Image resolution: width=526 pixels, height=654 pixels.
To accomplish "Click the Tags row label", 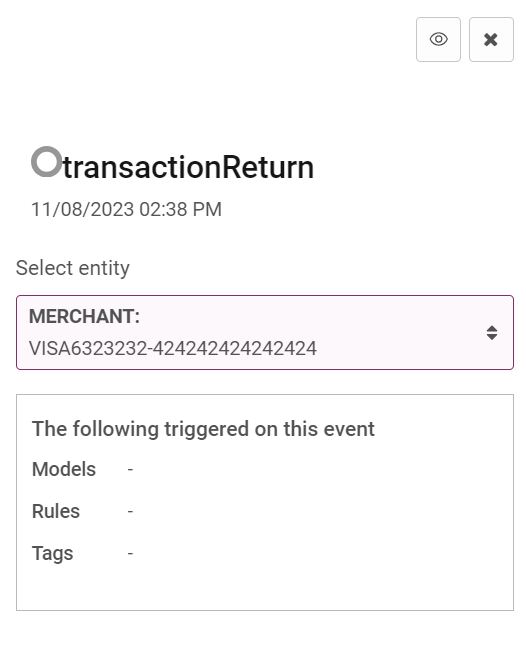I will pyautogui.click(x=53, y=554).
